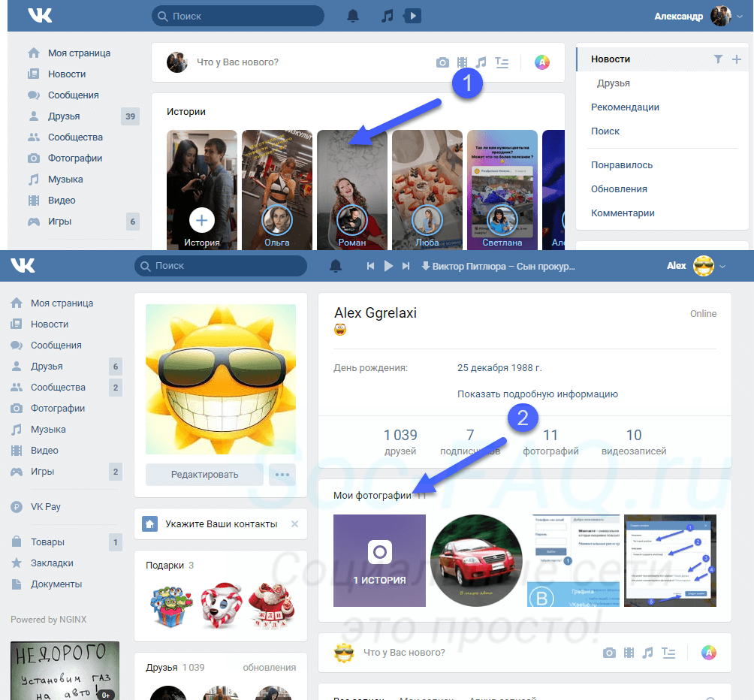Open Роман's story

click(x=352, y=189)
